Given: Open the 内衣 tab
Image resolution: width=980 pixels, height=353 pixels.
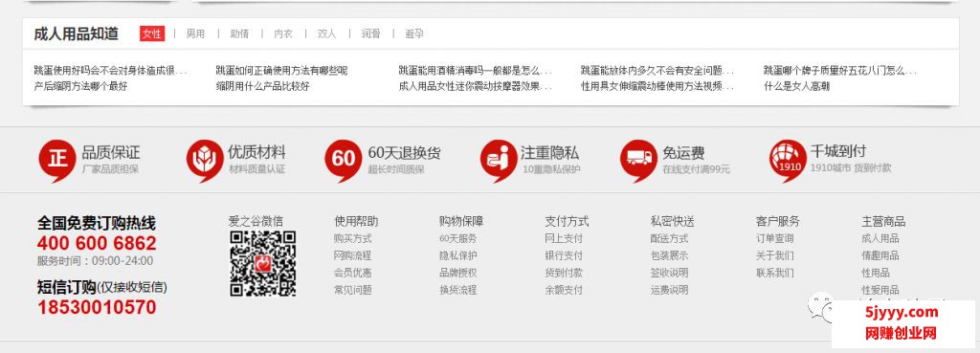Looking at the screenshot, I should coord(283,33).
